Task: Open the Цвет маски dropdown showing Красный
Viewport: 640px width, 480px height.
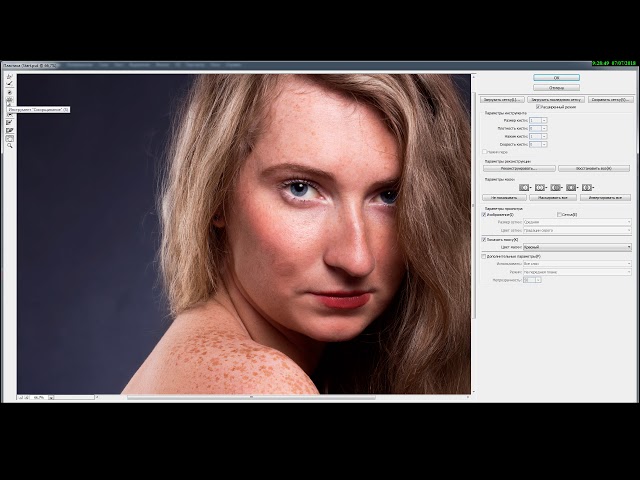Action: 577,247
